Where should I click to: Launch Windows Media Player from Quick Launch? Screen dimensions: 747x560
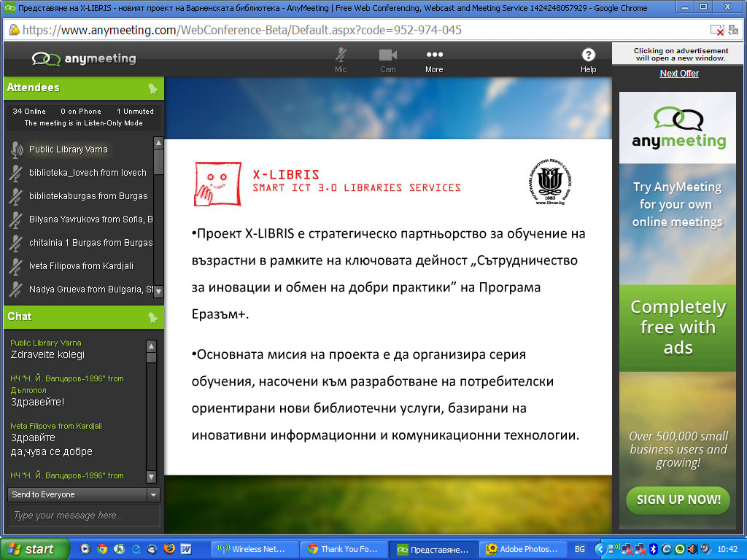click(x=85, y=549)
